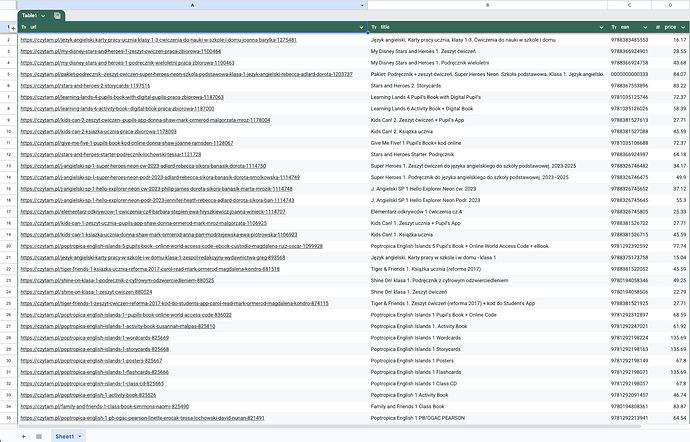690x442 pixels.
Task: Open the give-me-five-1-pupils-book link
Action: 127,143
